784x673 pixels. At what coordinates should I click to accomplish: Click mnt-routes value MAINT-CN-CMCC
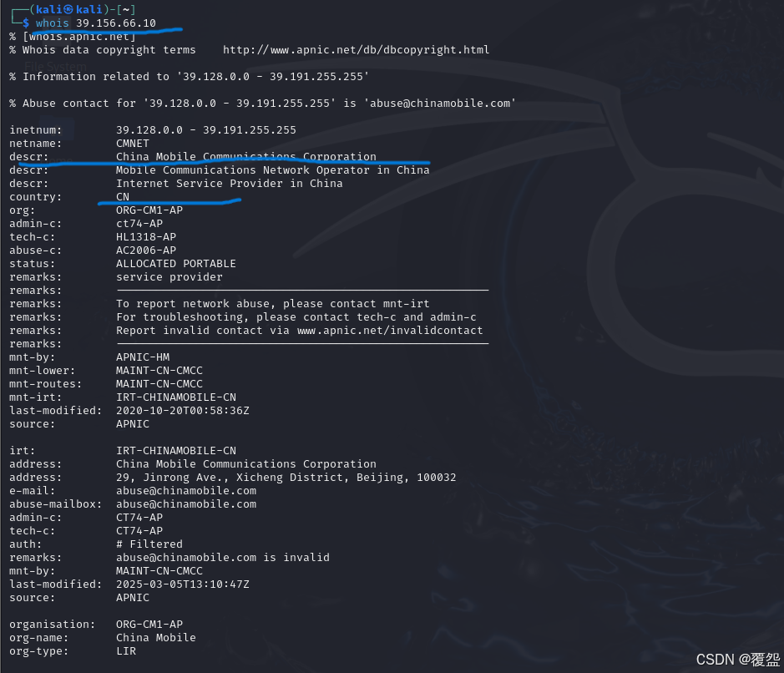[159, 384]
